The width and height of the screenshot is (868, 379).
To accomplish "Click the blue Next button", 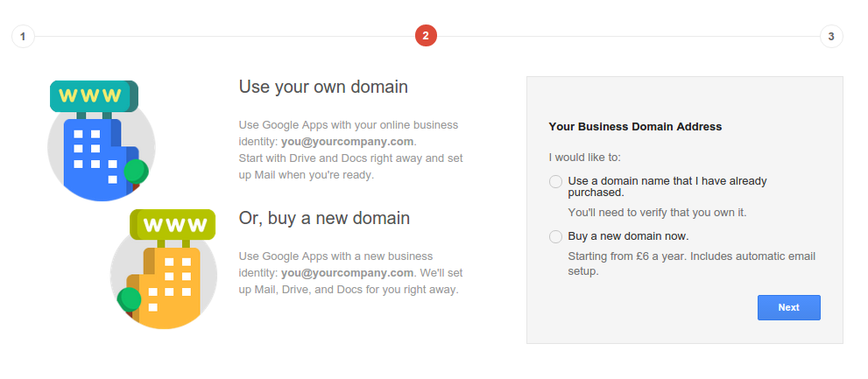I will pyautogui.click(x=789, y=307).
